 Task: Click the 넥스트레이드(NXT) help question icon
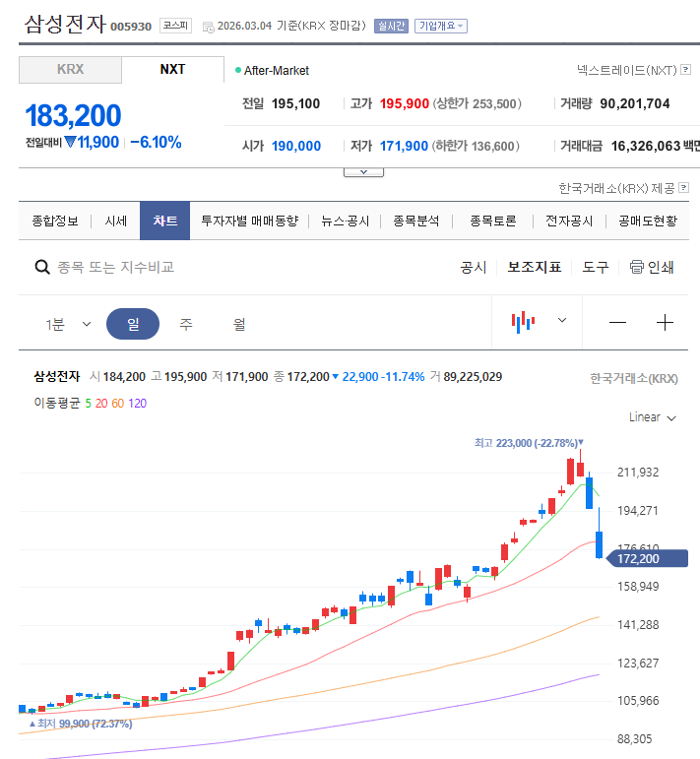[685, 70]
